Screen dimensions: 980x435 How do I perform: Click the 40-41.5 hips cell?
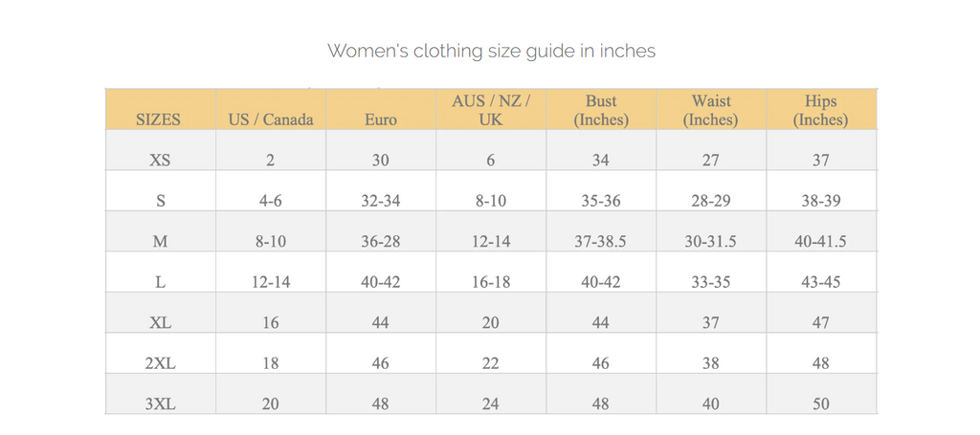coord(820,242)
